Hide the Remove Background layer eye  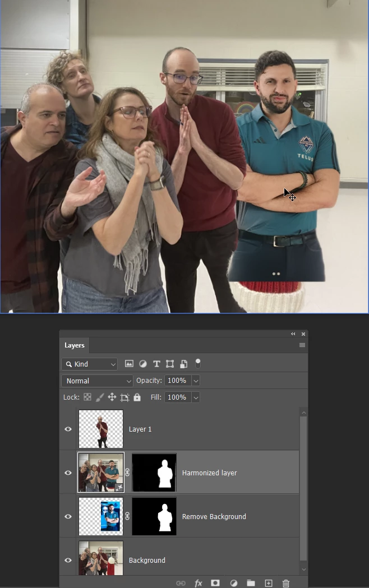tap(68, 516)
